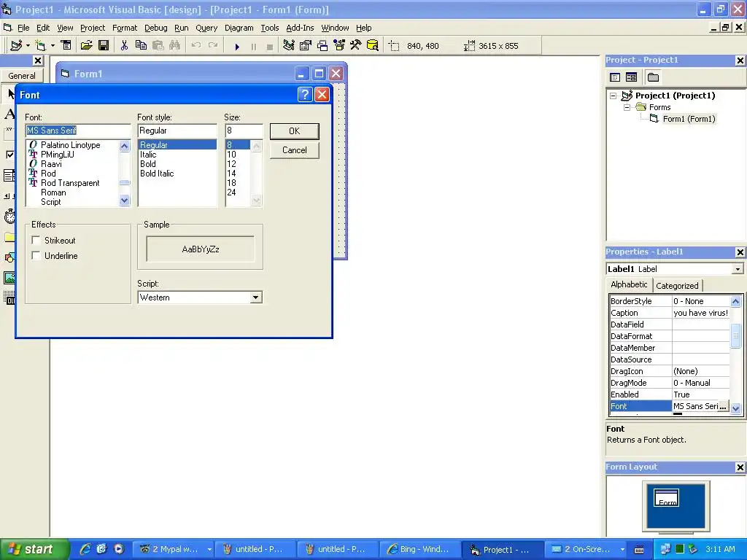Click the Copy icon in toolbar

(x=141, y=46)
